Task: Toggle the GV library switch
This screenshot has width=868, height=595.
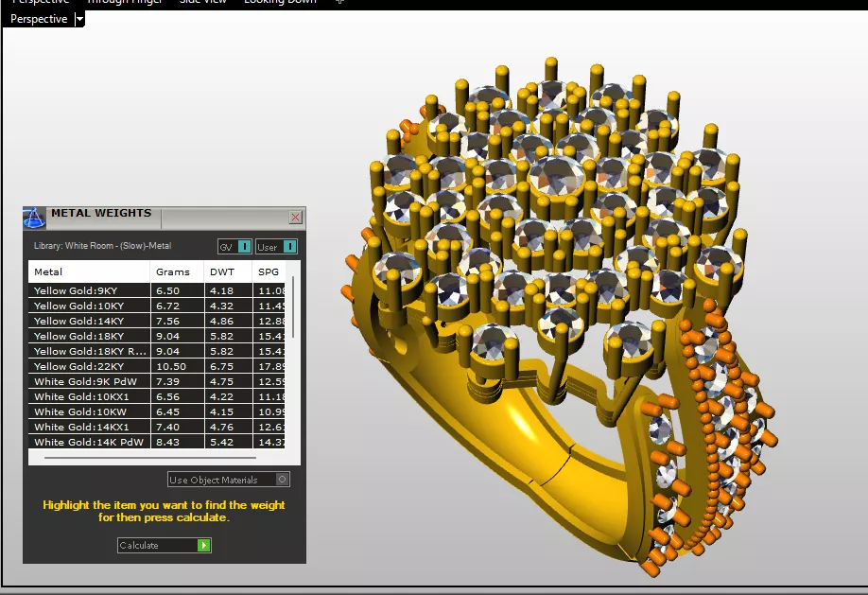Action: tap(234, 247)
